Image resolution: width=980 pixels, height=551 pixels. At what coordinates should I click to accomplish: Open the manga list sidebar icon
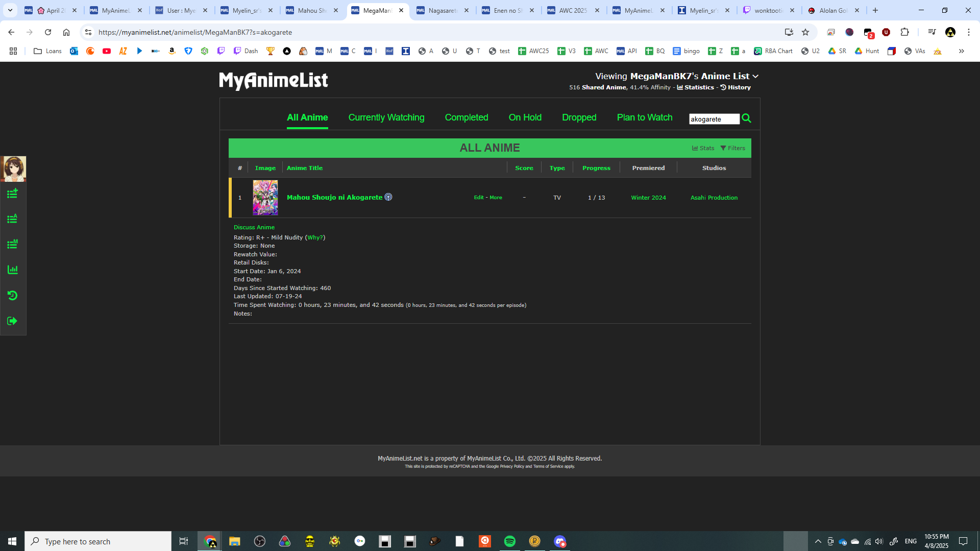12,245
